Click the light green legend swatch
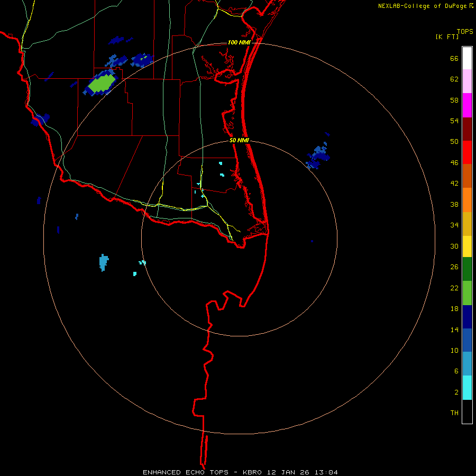Screen dimensions: 476x476 pyautogui.click(x=467, y=293)
